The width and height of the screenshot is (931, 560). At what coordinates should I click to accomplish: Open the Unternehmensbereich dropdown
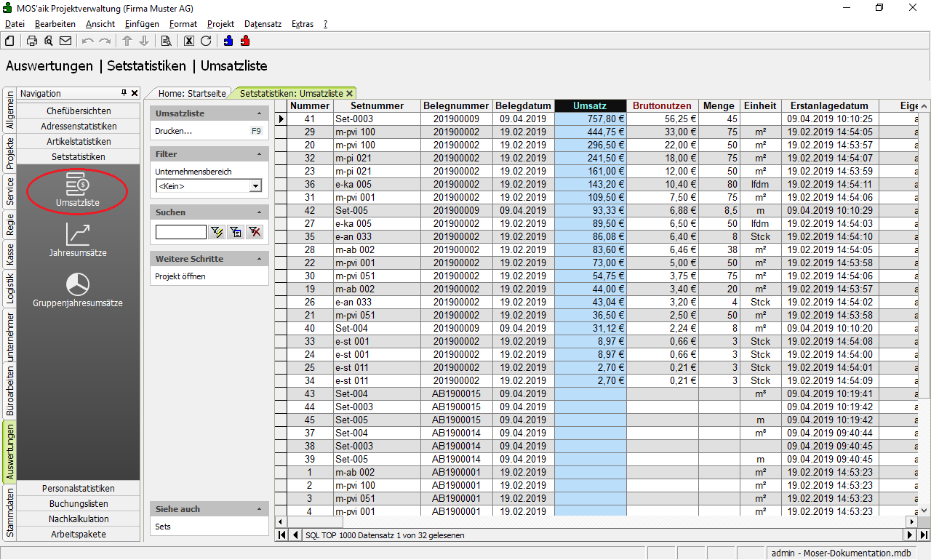point(255,186)
